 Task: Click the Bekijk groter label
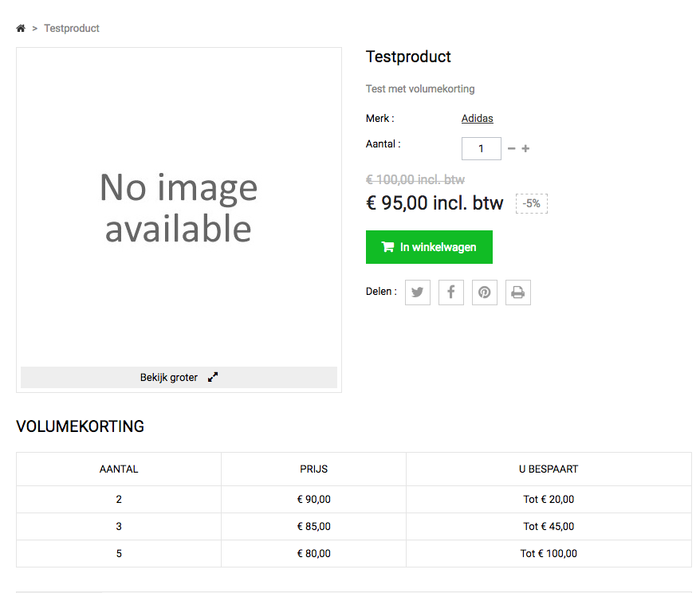pyautogui.click(x=169, y=378)
